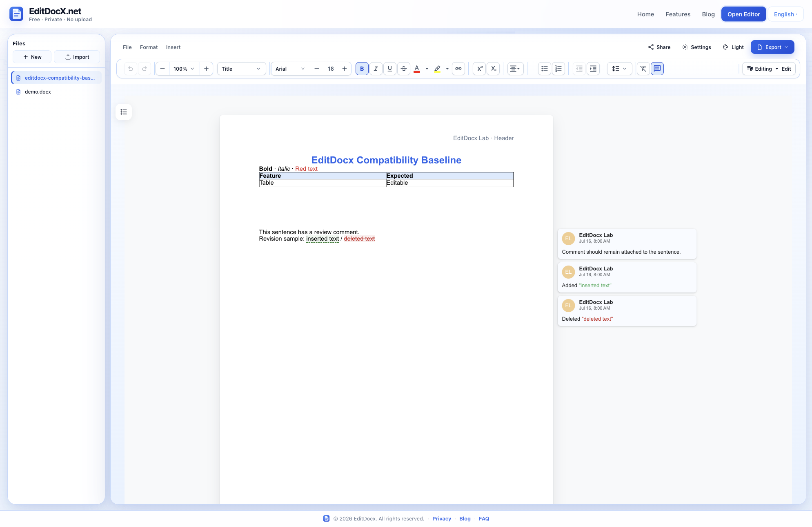
Task: Click the Import file button
Action: click(x=77, y=57)
